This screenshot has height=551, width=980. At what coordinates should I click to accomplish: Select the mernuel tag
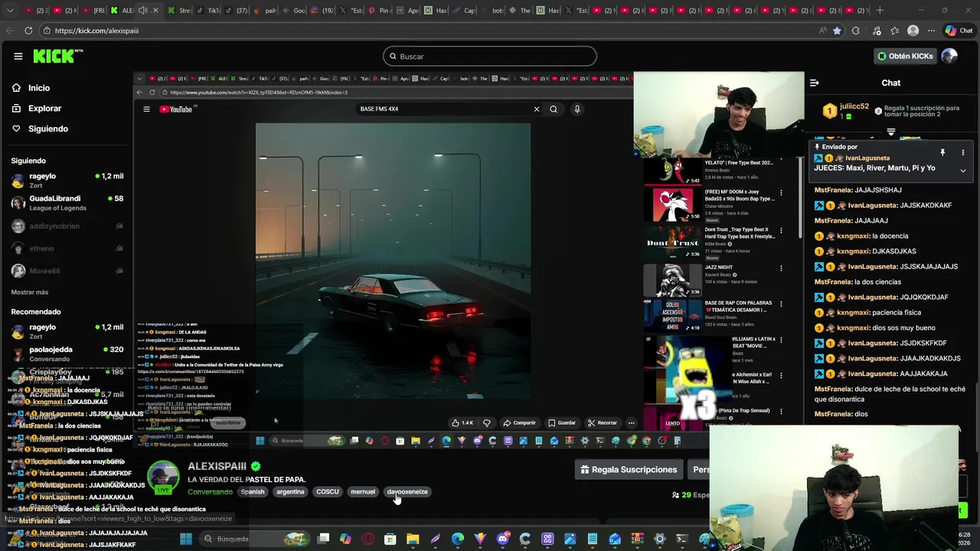[363, 492]
